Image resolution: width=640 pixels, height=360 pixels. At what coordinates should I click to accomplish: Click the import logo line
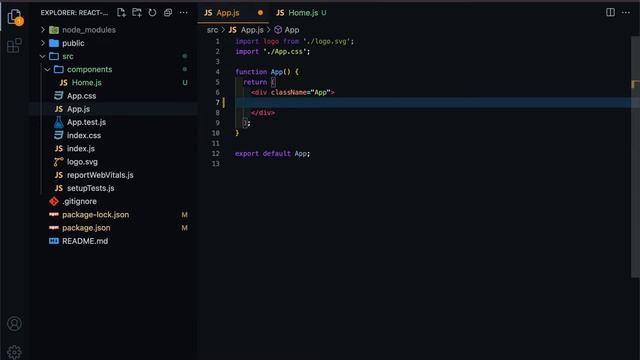(295, 41)
